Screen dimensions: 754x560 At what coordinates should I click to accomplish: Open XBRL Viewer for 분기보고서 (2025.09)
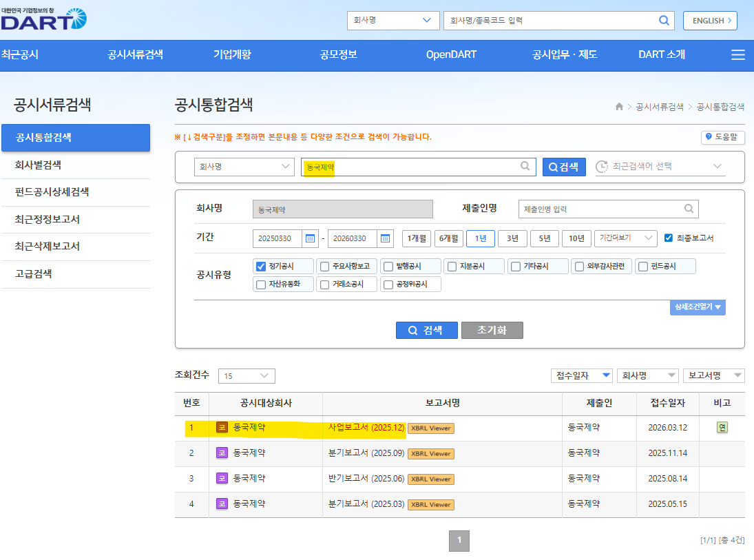click(431, 454)
